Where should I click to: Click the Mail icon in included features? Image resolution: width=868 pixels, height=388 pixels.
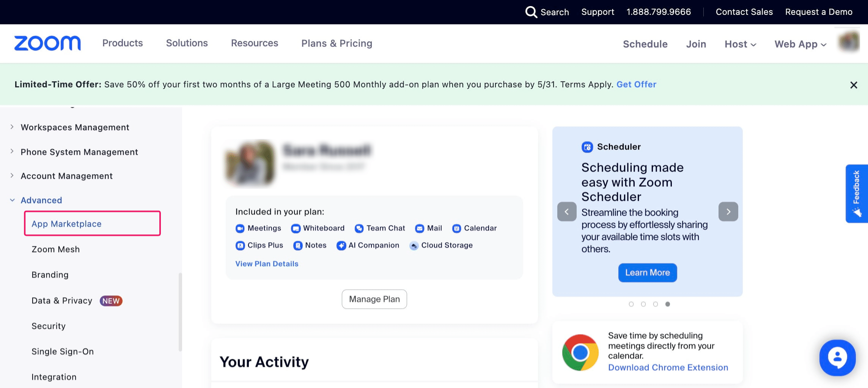(419, 228)
